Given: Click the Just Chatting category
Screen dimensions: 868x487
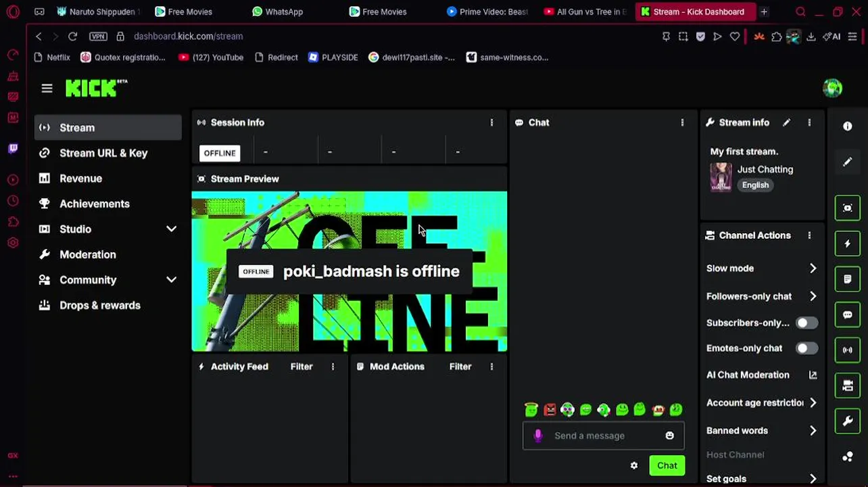Looking at the screenshot, I should (x=765, y=170).
